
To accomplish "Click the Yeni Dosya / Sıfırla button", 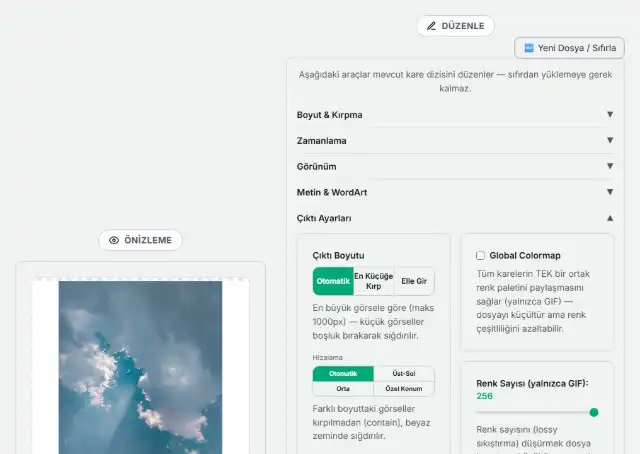I will 569,48.
